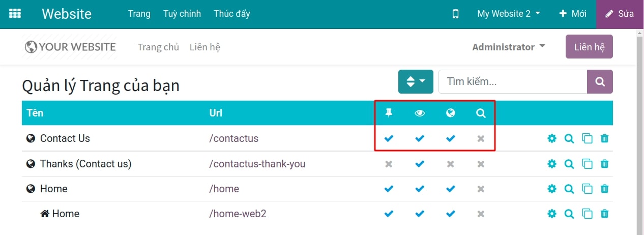Click the purple Liên hệ button
Viewport: 644px width, 235px height.
pyautogui.click(x=589, y=47)
